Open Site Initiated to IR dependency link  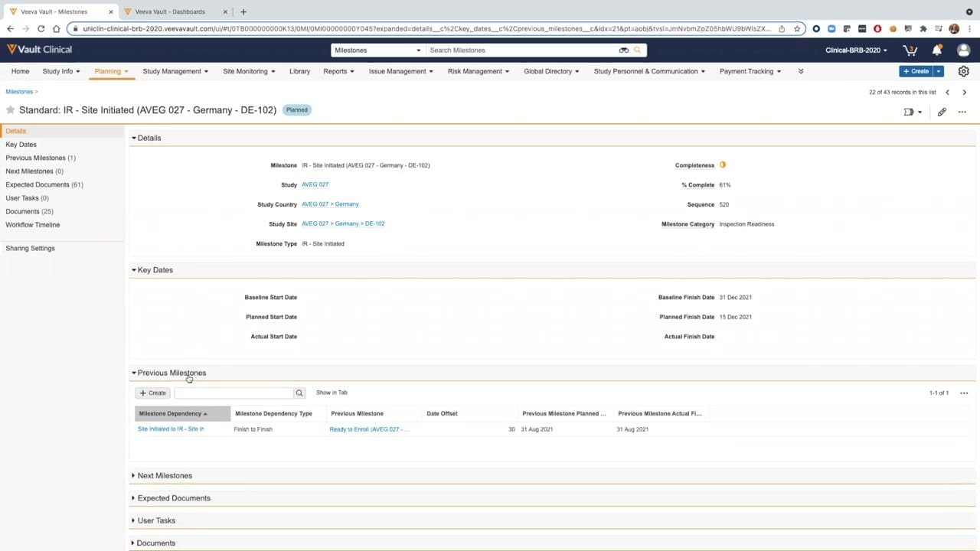click(x=171, y=429)
